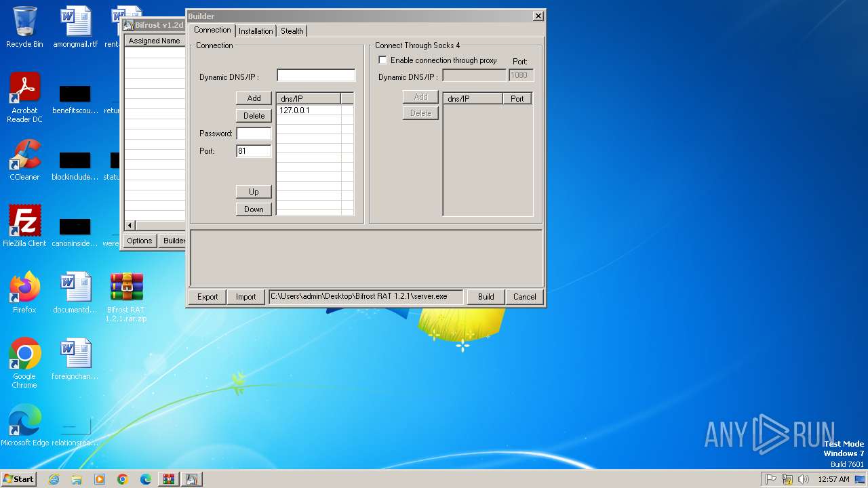Close the Builder dialog
The width and height of the screenshot is (868, 488).
click(x=538, y=16)
